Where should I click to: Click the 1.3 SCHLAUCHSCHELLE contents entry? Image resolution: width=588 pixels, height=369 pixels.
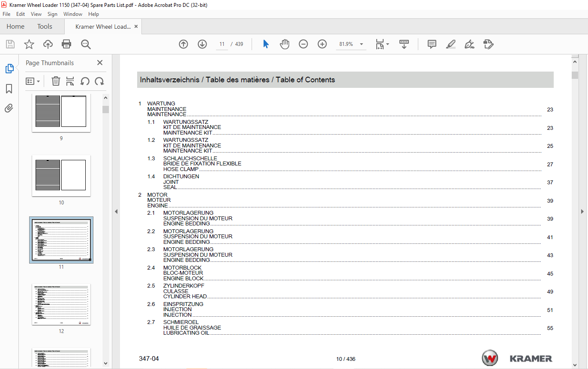350,164
